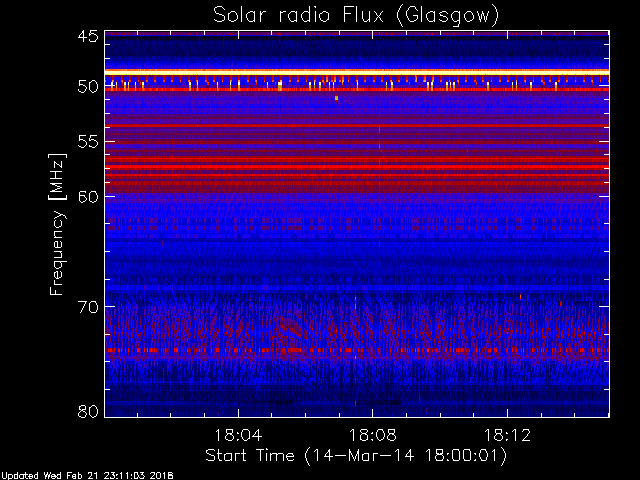The width and height of the screenshot is (640, 480).
Task: Click the 80 MHz frequency tick label
Action: coord(87,411)
